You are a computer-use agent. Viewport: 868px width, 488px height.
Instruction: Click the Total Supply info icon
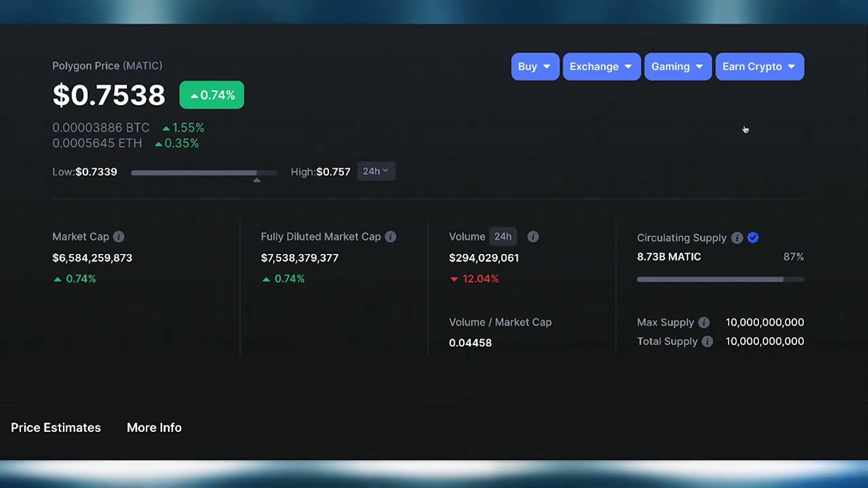(707, 342)
